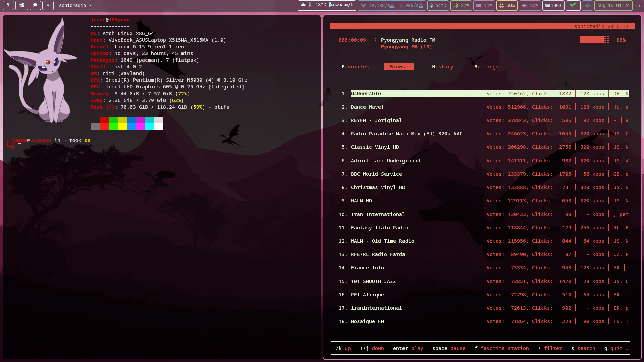The image size is (644, 362).
Task: Open the weather widget showing +18°C
Action: 327,5
